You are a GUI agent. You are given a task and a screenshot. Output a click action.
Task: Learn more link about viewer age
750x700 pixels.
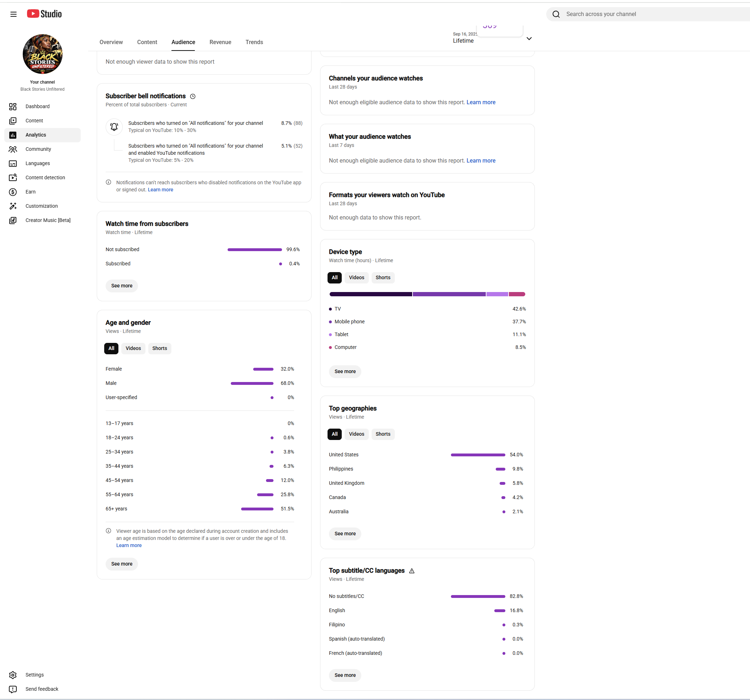tap(129, 545)
